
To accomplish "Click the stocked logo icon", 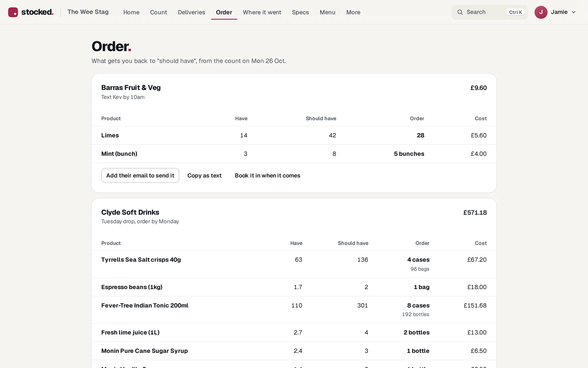I will click(13, 12).
